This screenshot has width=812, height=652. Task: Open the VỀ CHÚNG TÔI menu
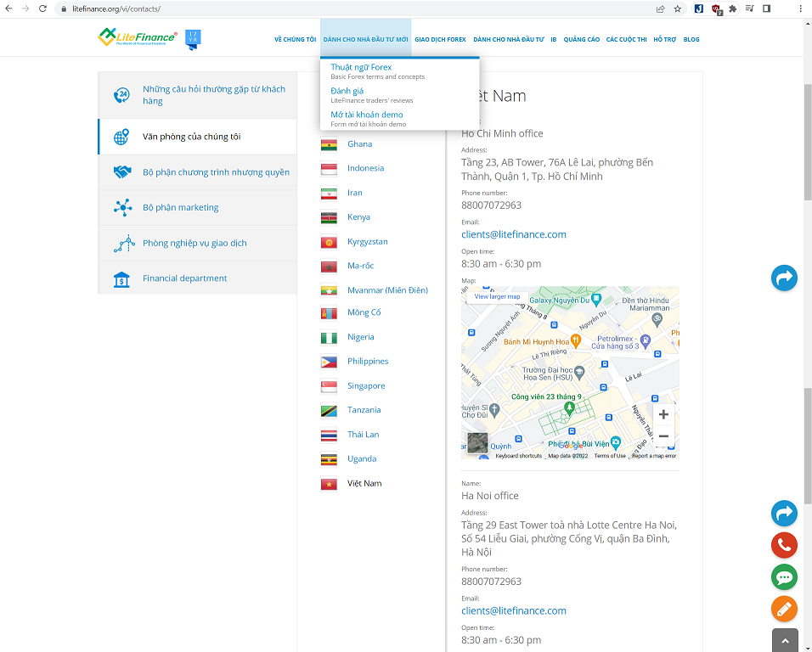click(x=295, y=40)
